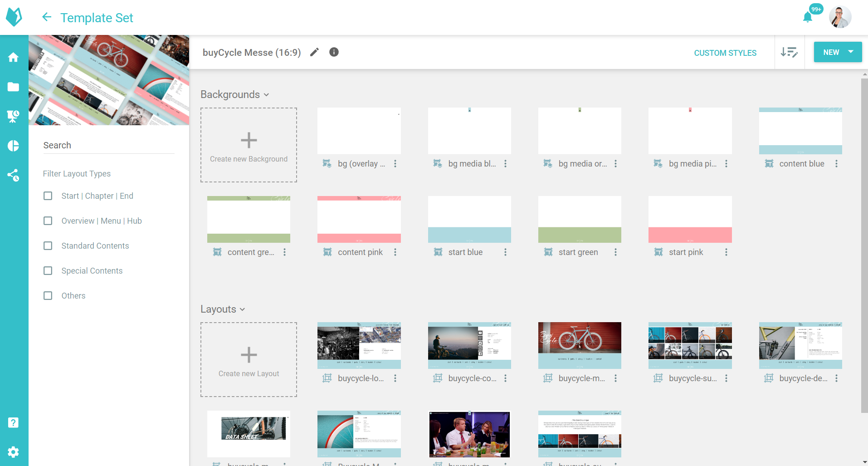Edit the buyCycle Messe title with pencil

[314, 52]
